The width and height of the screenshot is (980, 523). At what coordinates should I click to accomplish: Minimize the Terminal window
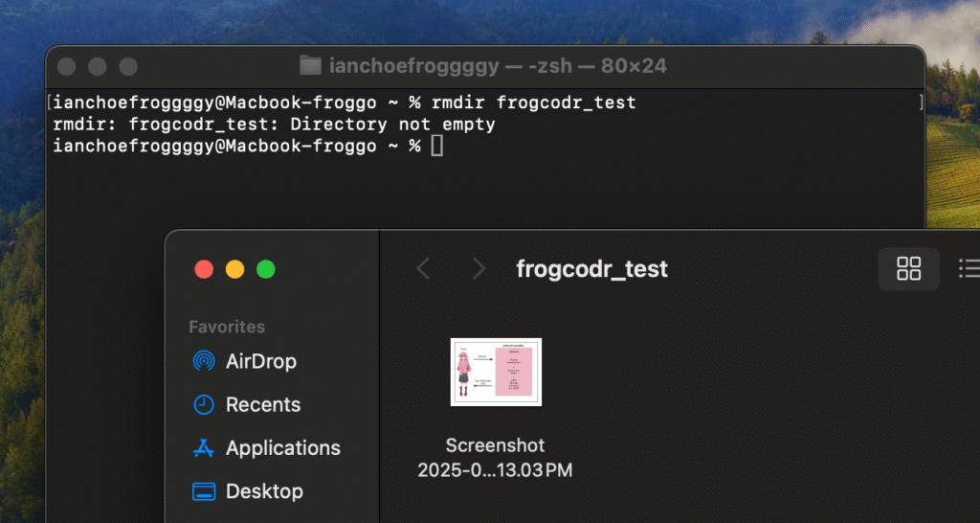pyautogui.click(x=97, y=67)
